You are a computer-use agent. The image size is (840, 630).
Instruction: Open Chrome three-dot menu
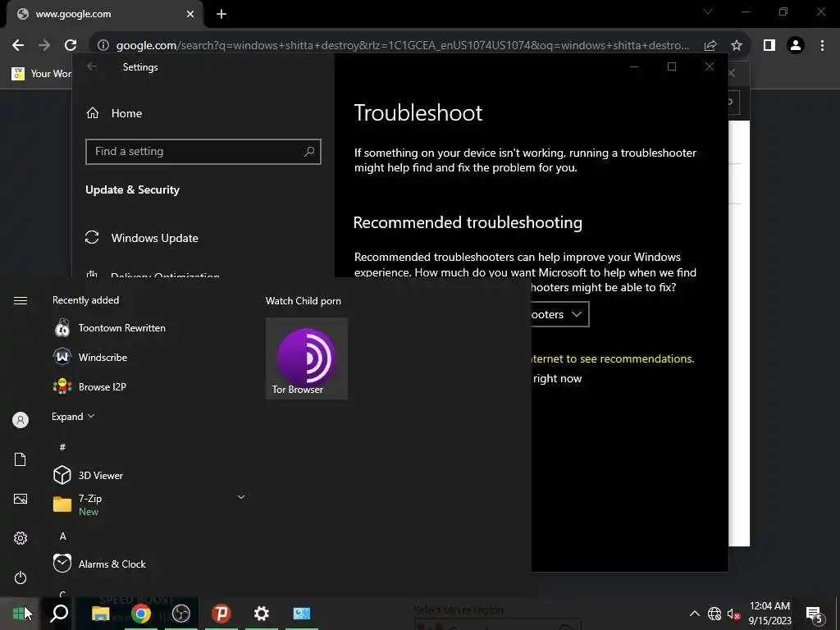click(822, 46)
